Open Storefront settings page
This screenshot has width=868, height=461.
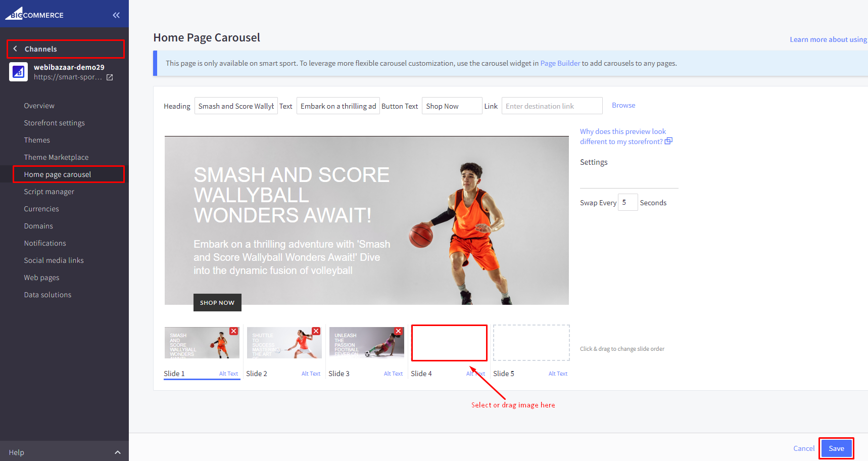54,123
